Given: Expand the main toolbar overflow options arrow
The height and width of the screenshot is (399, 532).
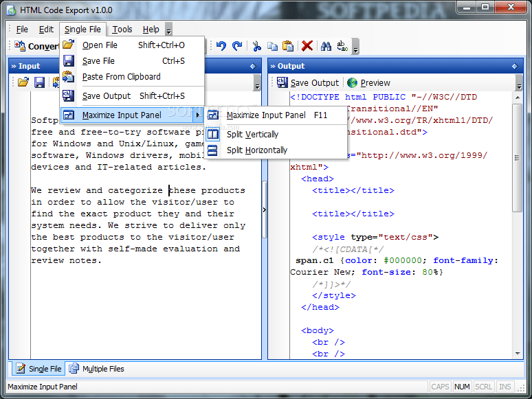Looking at the screenshot, I should (x=355, y=46).
